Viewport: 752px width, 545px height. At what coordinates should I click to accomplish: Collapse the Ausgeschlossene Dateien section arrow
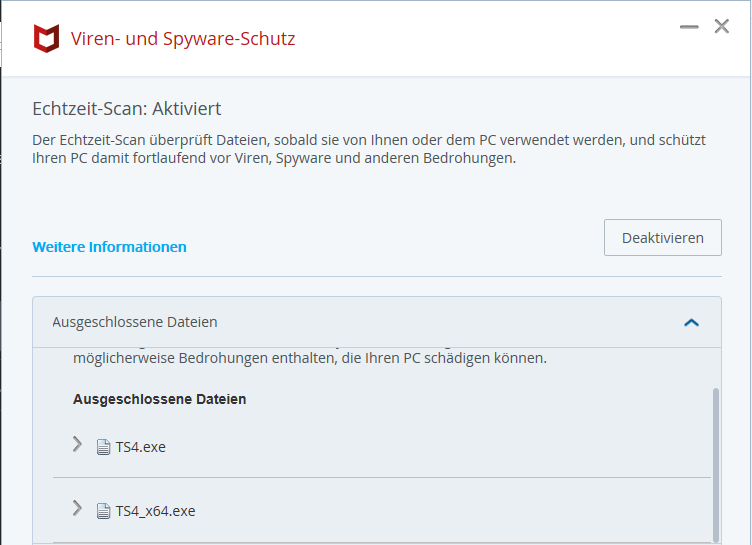(x=691, y=323)
